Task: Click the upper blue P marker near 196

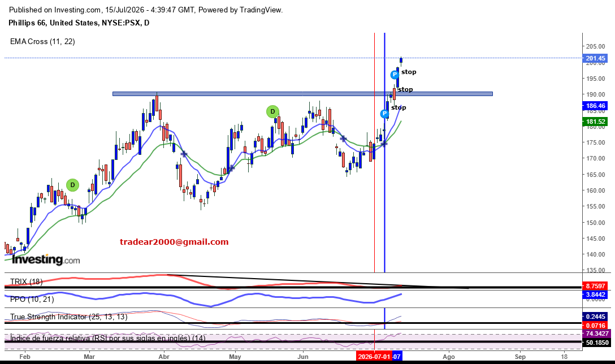Action: (x=395, y=75)
